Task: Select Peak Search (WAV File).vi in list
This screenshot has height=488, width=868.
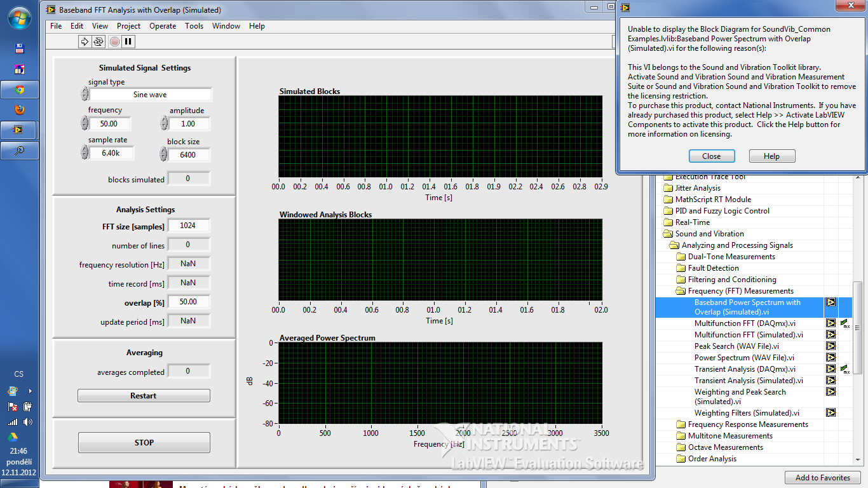Action: [x=736, y=346]
